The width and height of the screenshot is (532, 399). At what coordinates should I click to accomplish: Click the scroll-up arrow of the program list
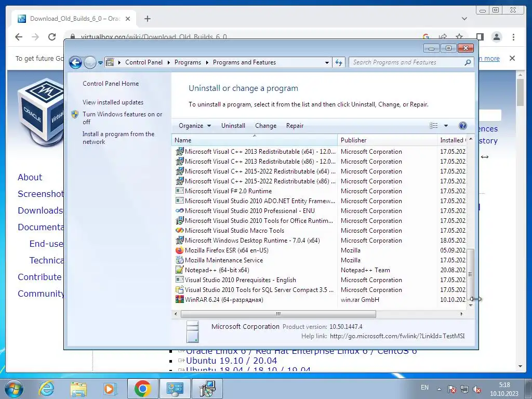pos(470,139)
